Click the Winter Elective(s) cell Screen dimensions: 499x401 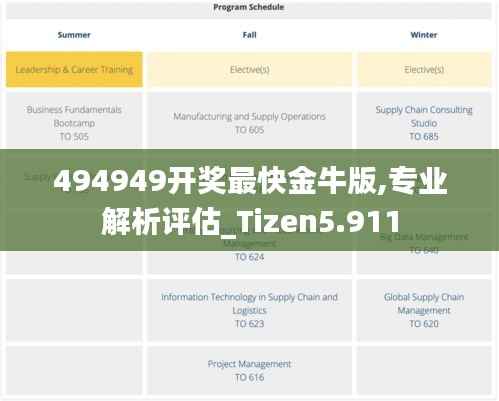click(x=424, y=69)
